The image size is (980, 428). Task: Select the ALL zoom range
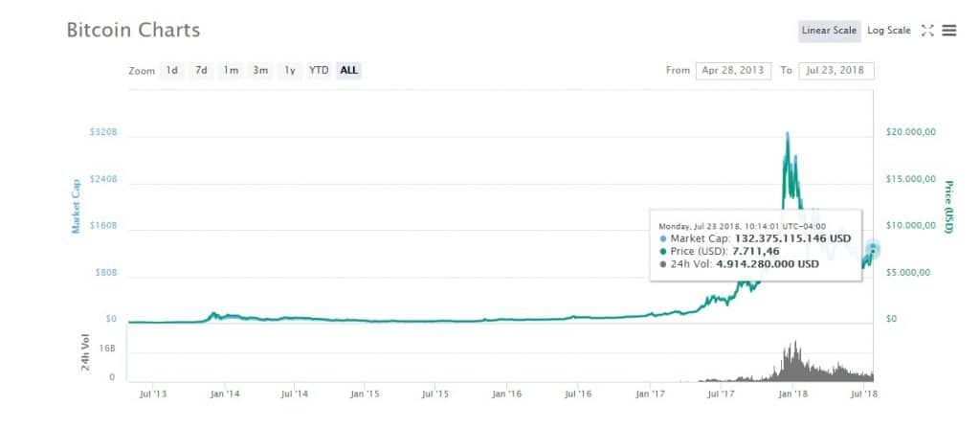348,71
